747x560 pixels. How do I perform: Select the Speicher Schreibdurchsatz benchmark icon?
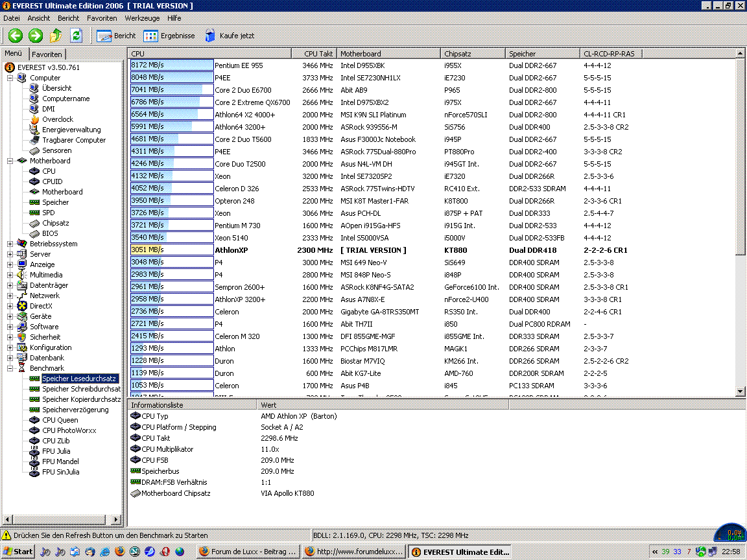[x=34, y=389]
